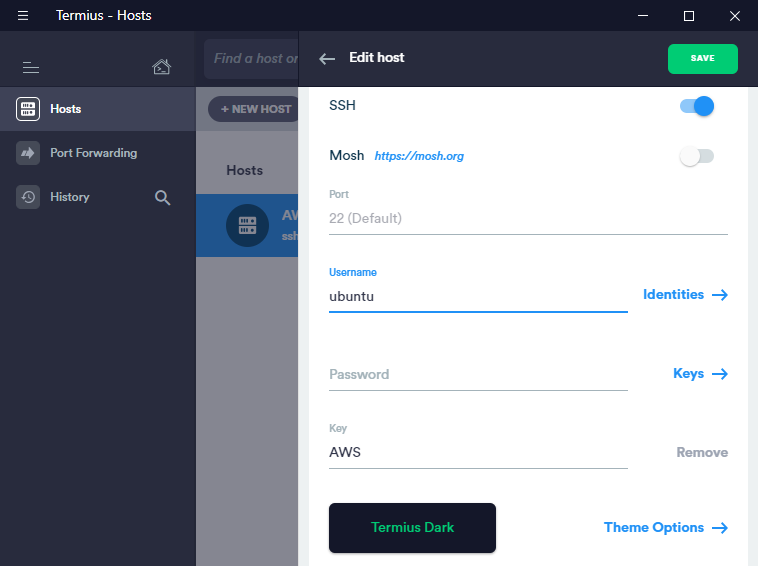Remove the AWS key
Screen dimensions: 758x566
702,452
